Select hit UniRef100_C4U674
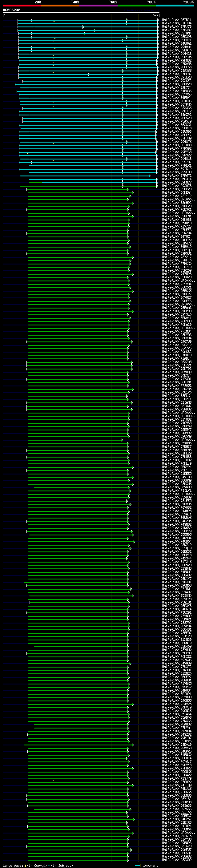Image resolution: width=197 pixels, height=868 pixels. 177,609
